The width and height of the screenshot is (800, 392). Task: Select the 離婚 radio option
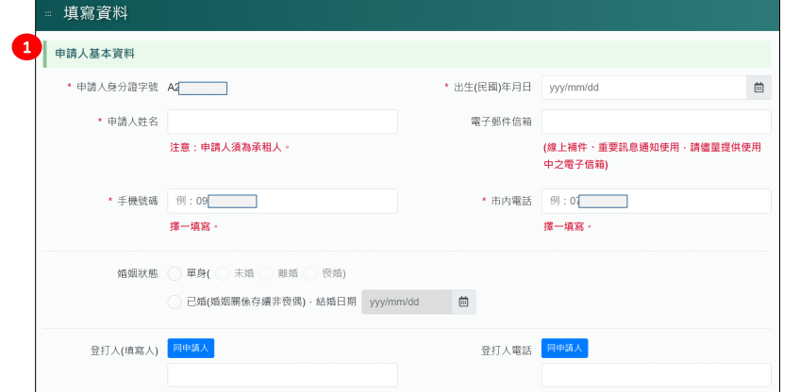pos(266,274)
